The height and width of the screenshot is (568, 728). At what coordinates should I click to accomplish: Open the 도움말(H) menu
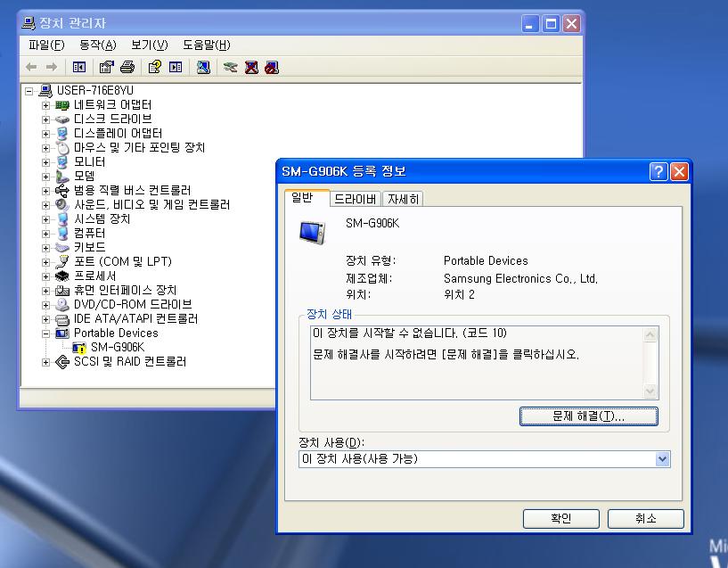tap(206, 45)
